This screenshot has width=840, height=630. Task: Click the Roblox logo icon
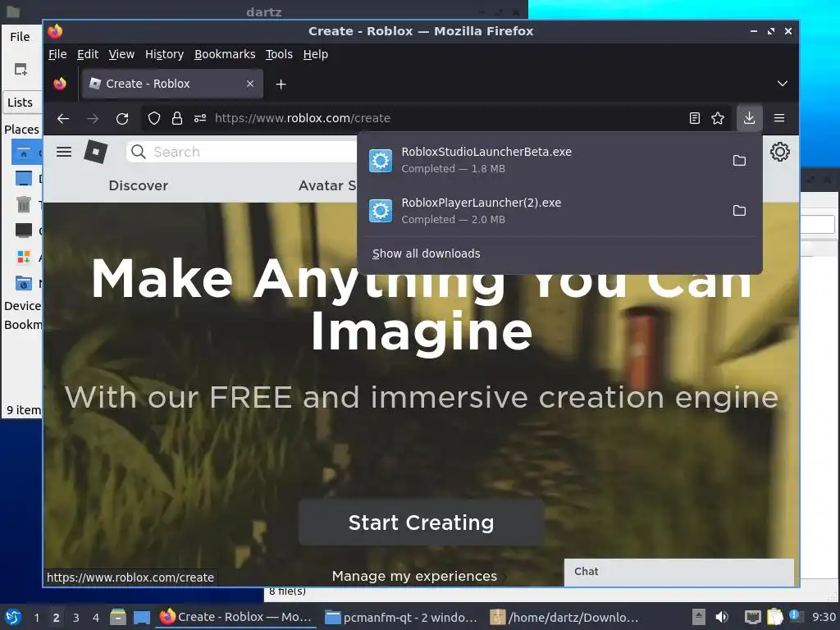click(x=96, y=152)
